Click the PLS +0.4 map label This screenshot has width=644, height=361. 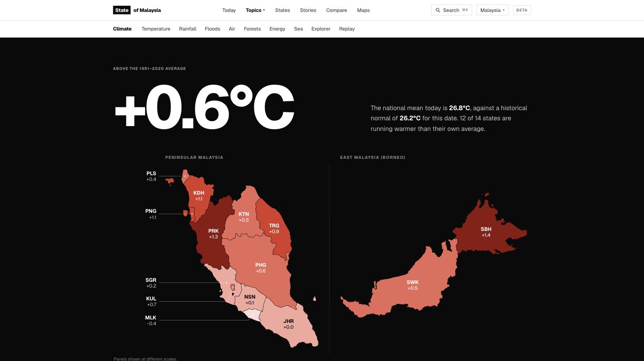coord(151,177)
